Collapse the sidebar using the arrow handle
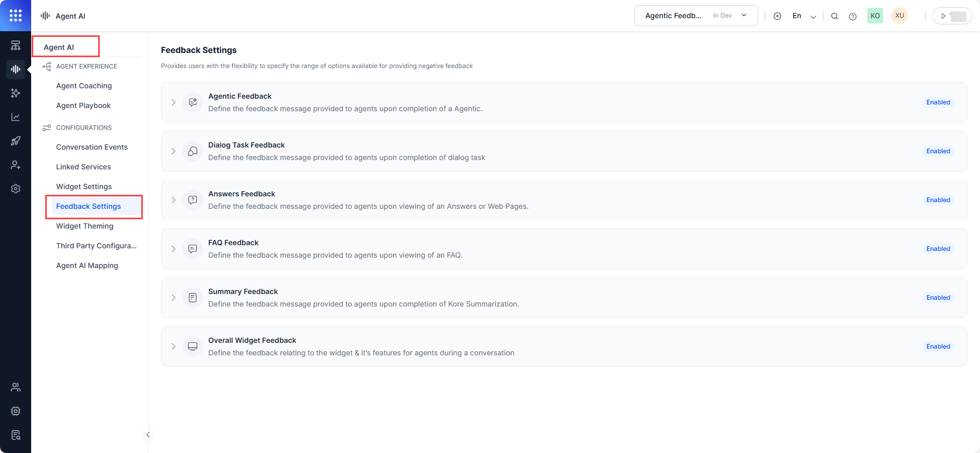The width and height of the screenshot is (980, 453). tap(148, 435)
